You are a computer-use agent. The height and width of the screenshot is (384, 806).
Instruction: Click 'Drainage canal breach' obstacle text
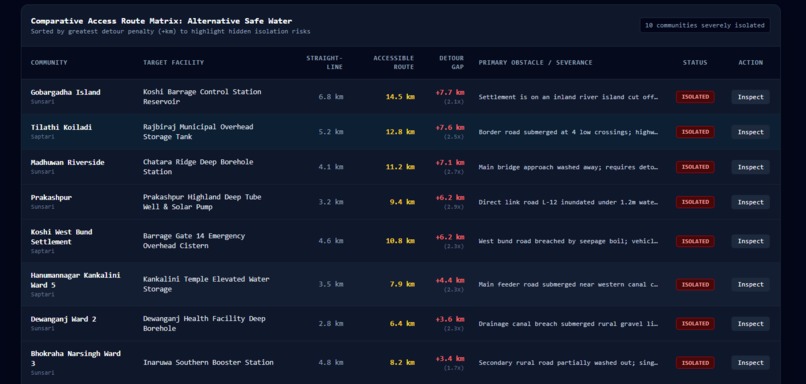(x=568, y=323)
